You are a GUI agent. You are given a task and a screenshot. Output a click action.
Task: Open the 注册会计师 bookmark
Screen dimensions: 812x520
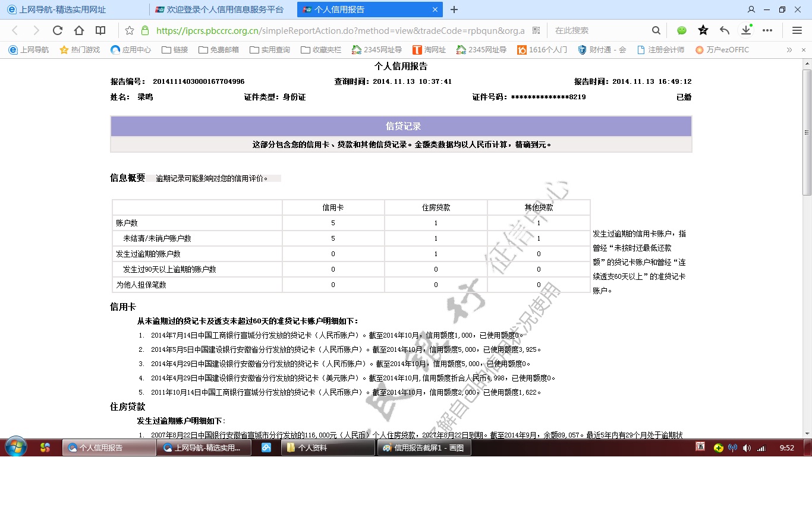click(660, 50)
